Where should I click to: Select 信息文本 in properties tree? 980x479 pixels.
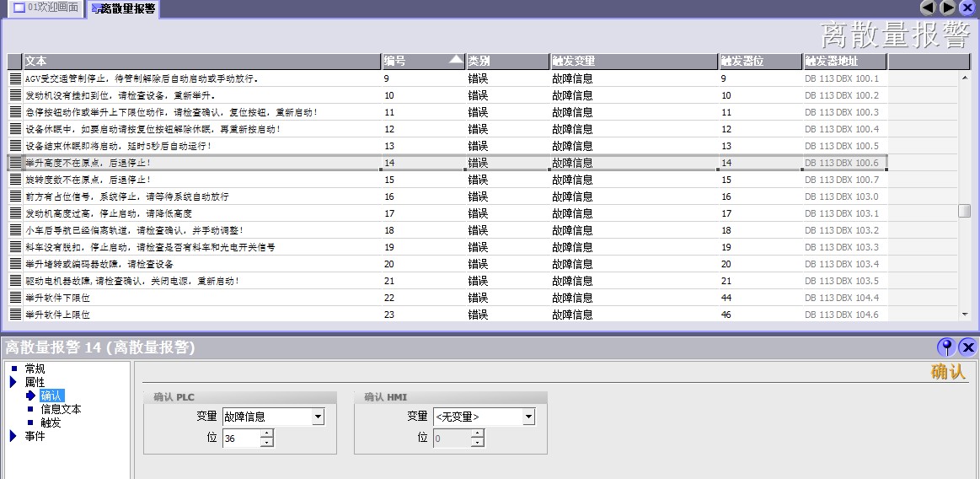pyautogui.click(x=62, y=410)
